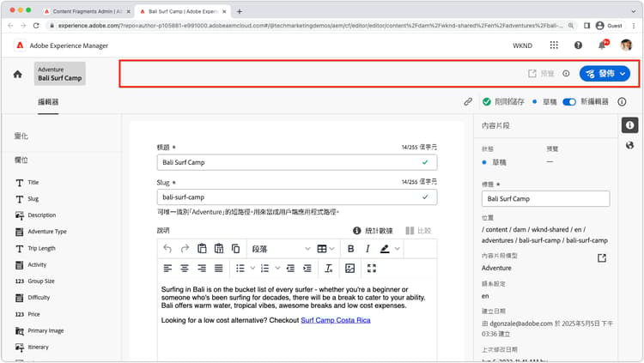Click the status icon next to Publish

click(x=566, y=74)
